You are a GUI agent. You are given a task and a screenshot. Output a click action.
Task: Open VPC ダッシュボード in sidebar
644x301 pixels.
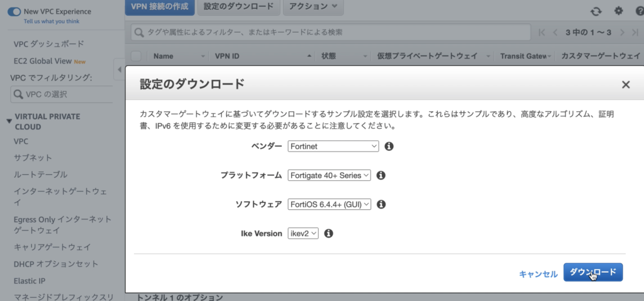click(x=49, y=44)
